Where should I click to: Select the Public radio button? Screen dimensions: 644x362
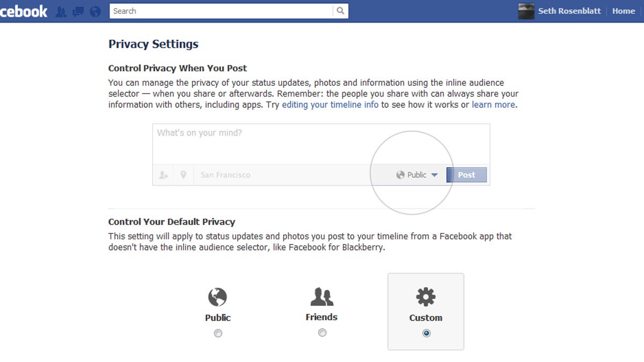[x=218, y=333]
